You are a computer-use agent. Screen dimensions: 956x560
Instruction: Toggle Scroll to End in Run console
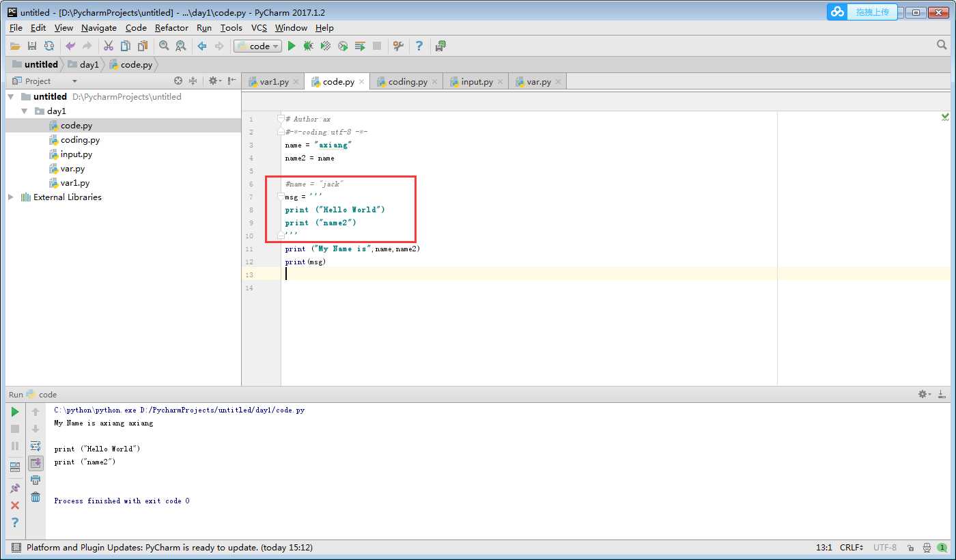pyautogui.click(x=36, y=463)
